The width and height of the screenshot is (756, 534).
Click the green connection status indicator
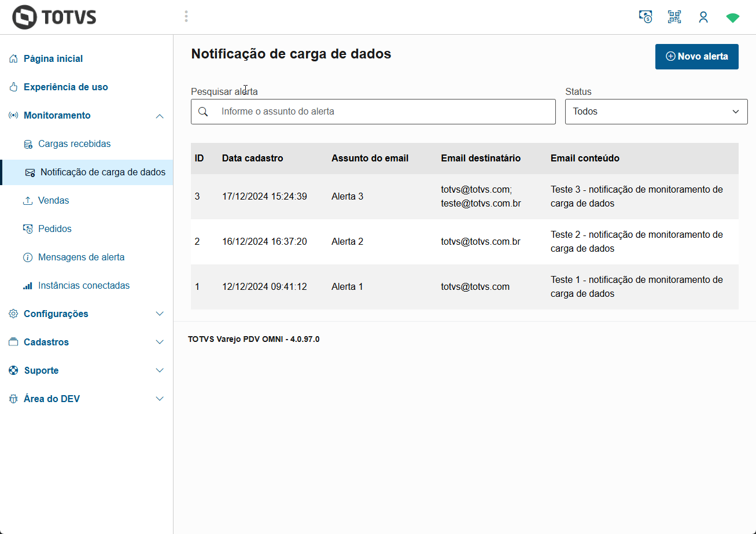(x=732, y=17)
